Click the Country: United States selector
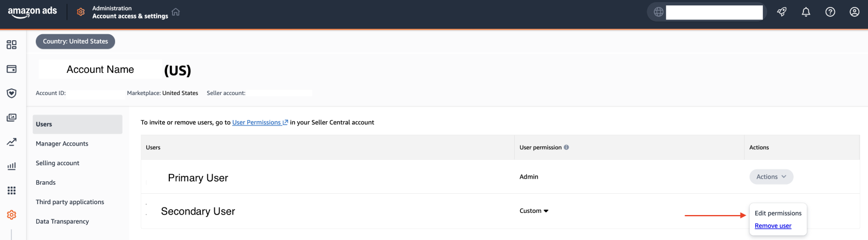The height and width of the screenshot is (240, 868). point(75,41)
